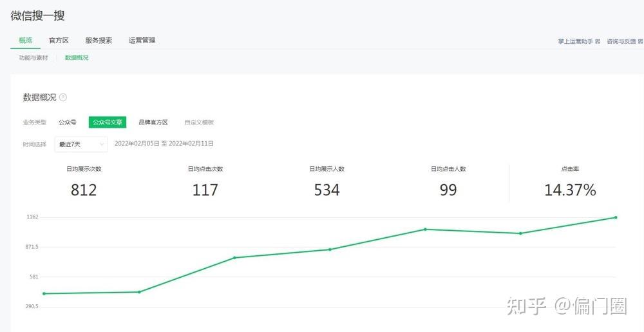Viewport: 644px width, 332px height.
Task: Open the 掌上运营助手 link
Action: 575,41
